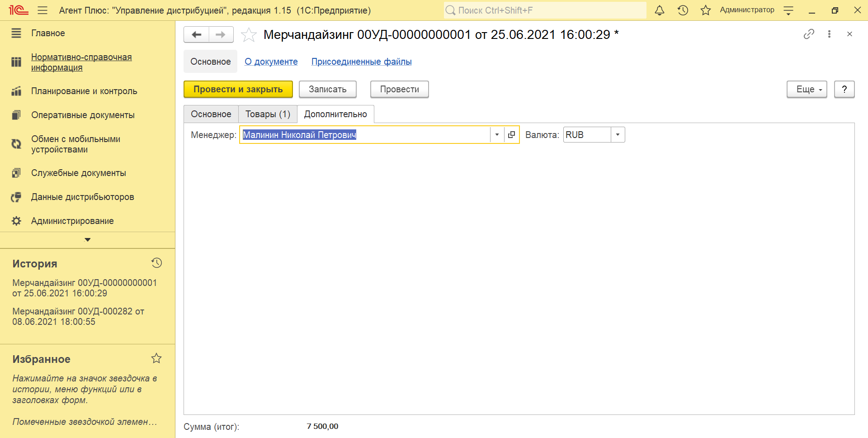Click the История panel clock icon
The height and width of the screenshot is (438, 868).
point(156,263)
